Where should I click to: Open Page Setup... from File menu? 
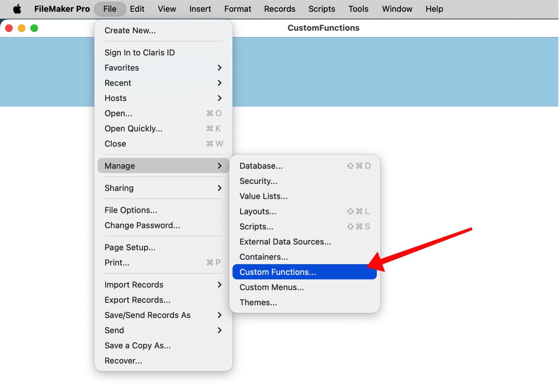coord(163,247)
